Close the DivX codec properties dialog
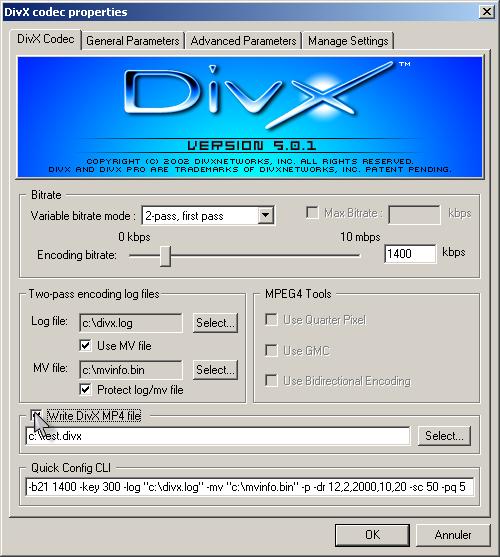The width and height of the screenshot is (500, 557). 487,12
